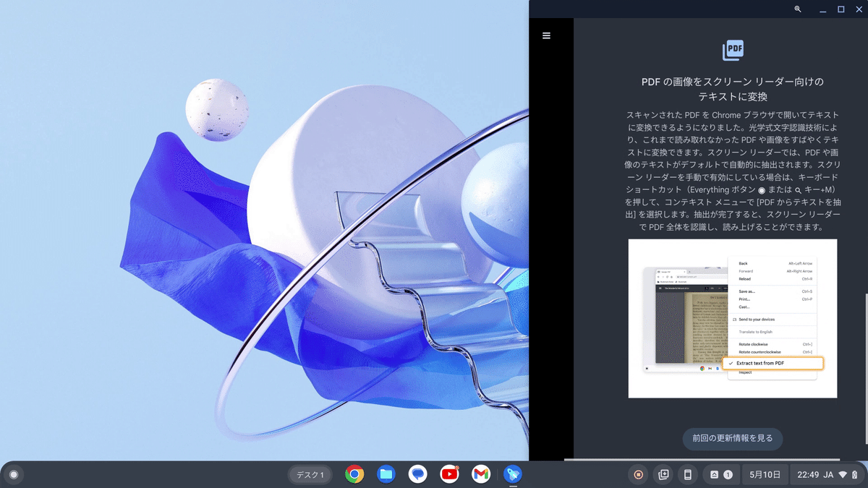Close the What's New window
The height and width of the screenshot is (488, 868).
coord(859,9)
